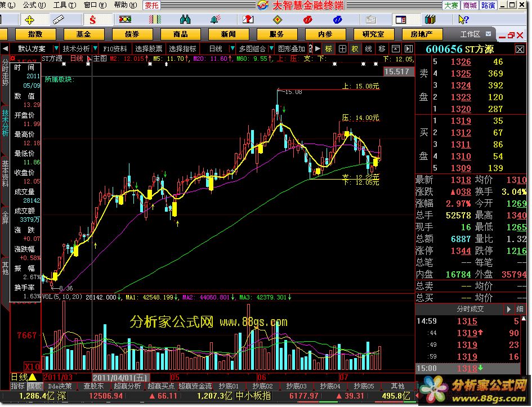Viewport: 532px width, 407px height.
Task: Select the 模板 bottom tab
Action: tap(34, 386)
